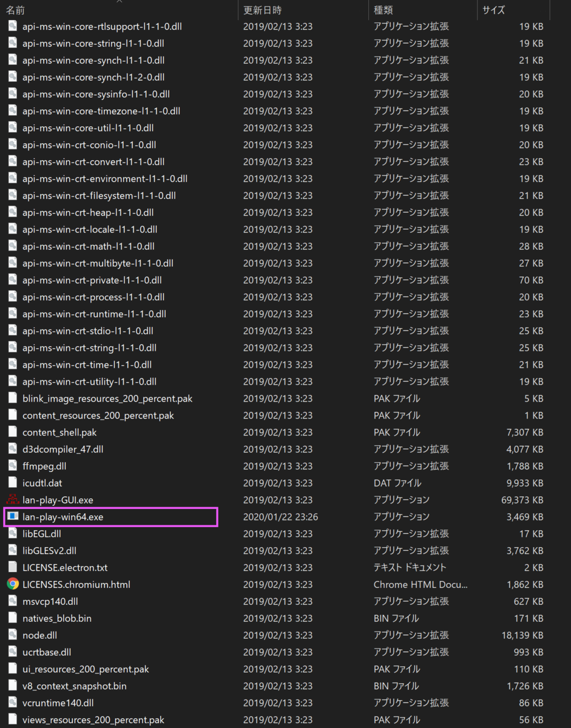Select api-ms-win-core-synch-l1-2-0.dll
This screenshot has width=571, height=728.
click(x=93, y=77)
